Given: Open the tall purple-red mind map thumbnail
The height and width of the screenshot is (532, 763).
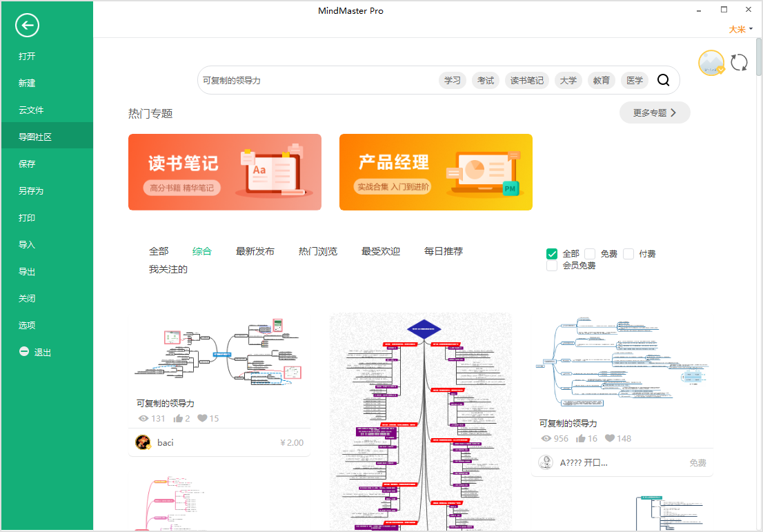Looking at the screenshot, I should pyautogui.click(x=421, y=422).
